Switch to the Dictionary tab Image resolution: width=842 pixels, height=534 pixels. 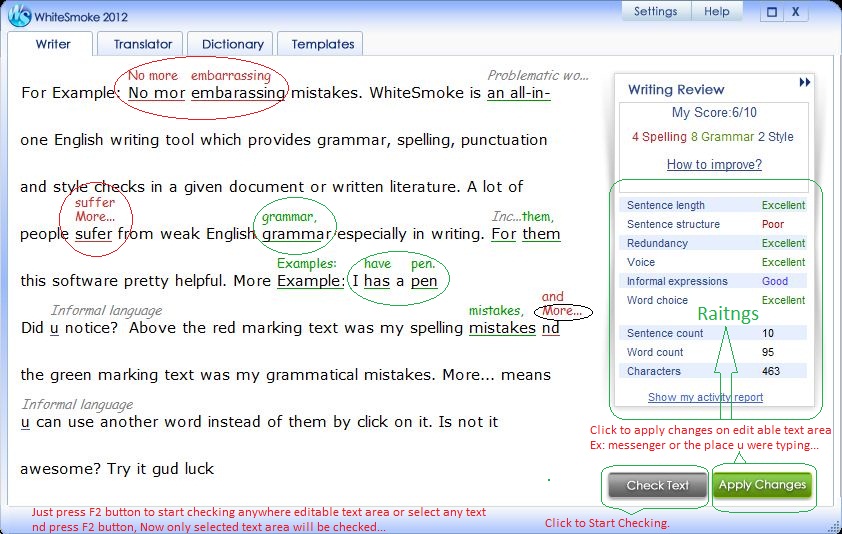(x=232, y=44)
